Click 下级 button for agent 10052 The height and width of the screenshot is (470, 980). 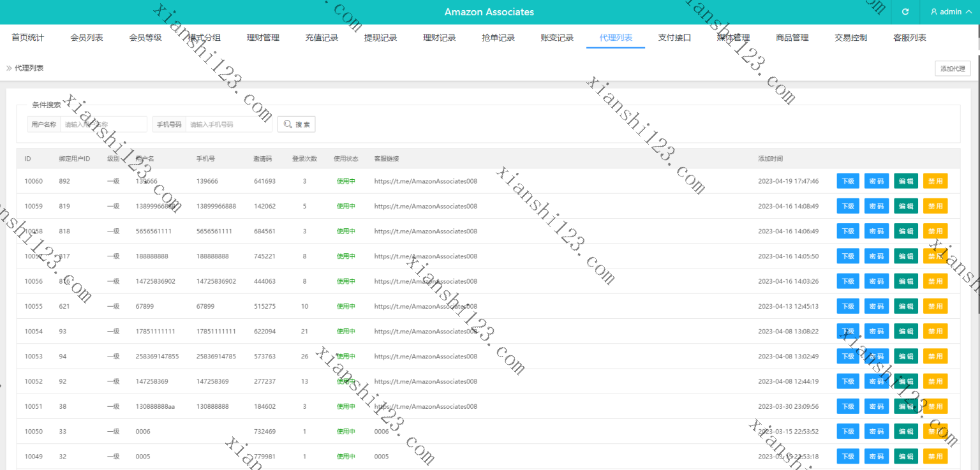click(x=848, y=381)
